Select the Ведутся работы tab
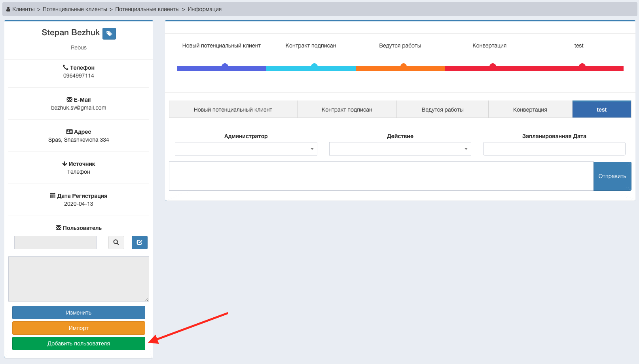Image resolution: width=639 pixels, height=364 pixels. point(442,110)
